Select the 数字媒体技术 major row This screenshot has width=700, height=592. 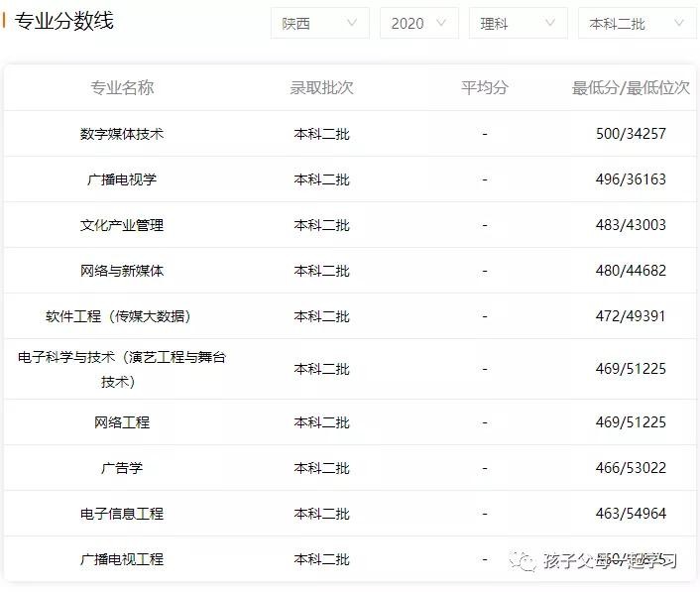pos(122,134)
